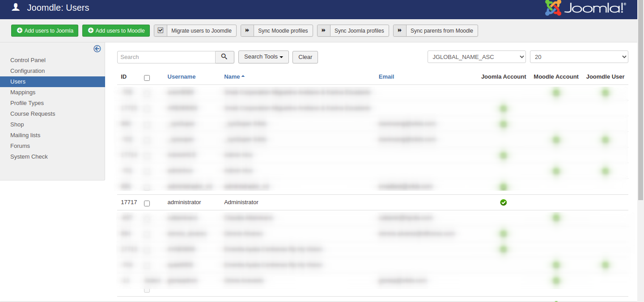The image size is (644, 302).
Task: Open the JGLOBAL_NAME_ASC sort dropdown
Action: click(476, 57)
